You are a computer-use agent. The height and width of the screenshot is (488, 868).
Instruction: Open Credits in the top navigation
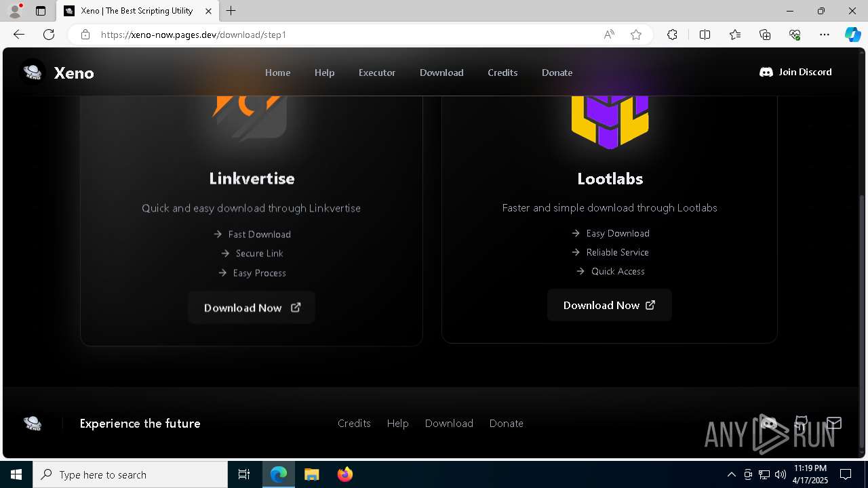[502, 73]
